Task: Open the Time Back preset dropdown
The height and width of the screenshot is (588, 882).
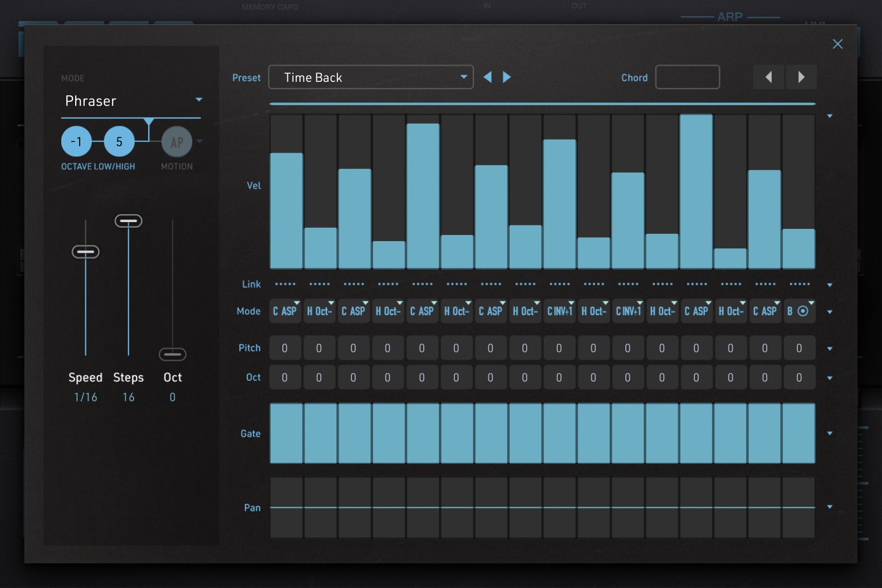Action: click(x=371, y=77)
